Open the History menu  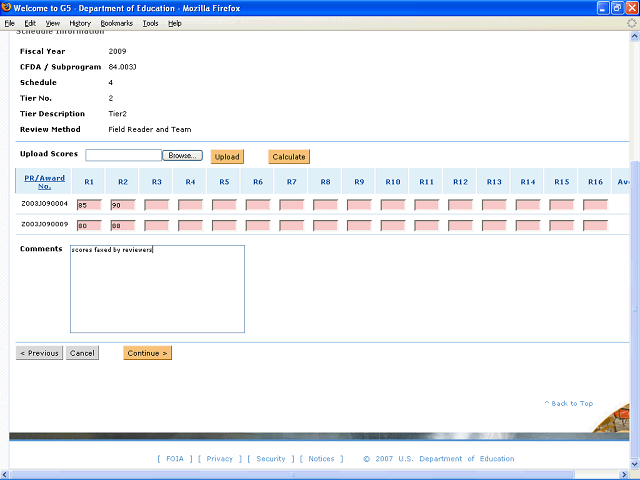pos(80,22)
